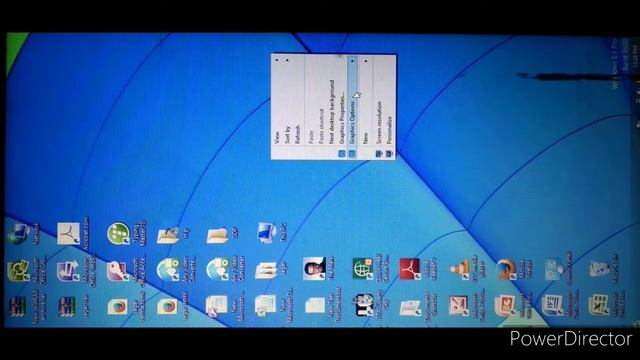The image size is (640, 360).
Task: Launch VLC media player cone icon
Action: point(459,270)
